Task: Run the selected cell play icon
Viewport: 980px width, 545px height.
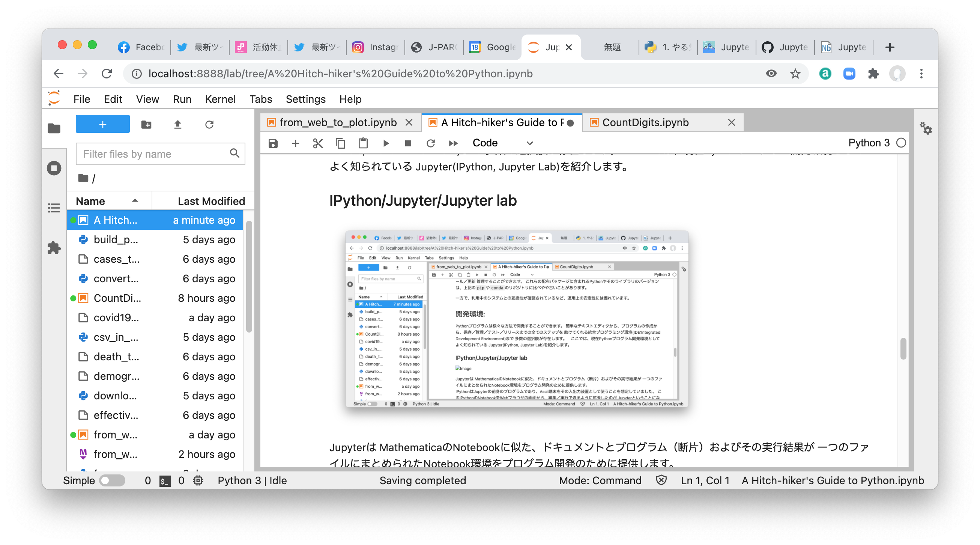Action: tap(386, 143)
